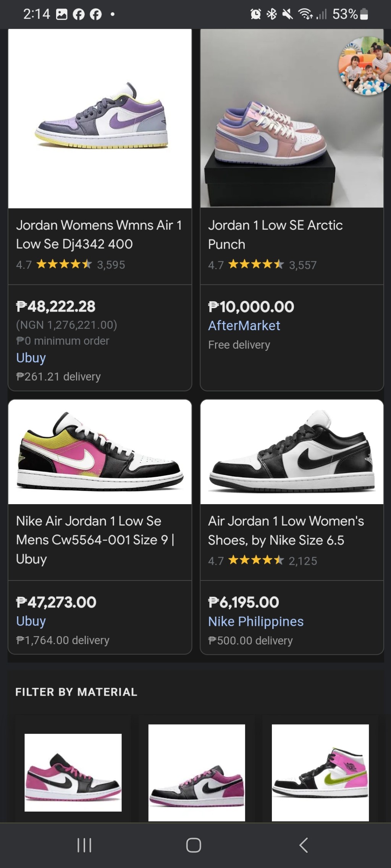Open the Air Jordan 1 Low Women's Shoes title

[x=286, y=530]
